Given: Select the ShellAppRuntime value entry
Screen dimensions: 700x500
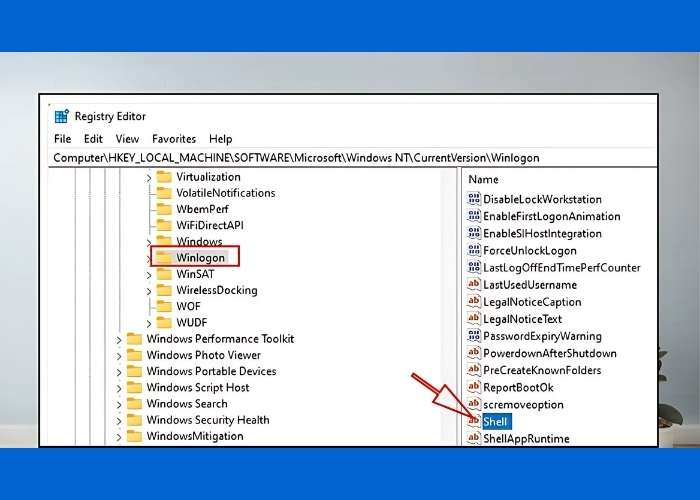Looking at the screenshot, I should point(525,438).
